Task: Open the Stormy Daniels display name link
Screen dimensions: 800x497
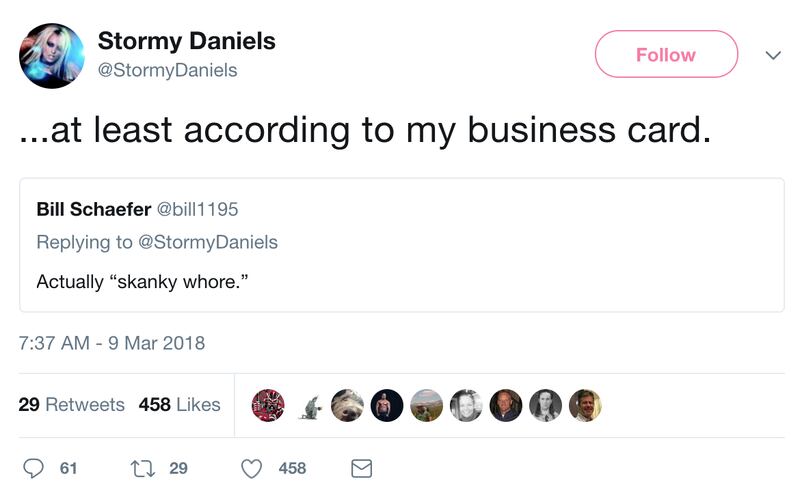Action: pos(186,42)
